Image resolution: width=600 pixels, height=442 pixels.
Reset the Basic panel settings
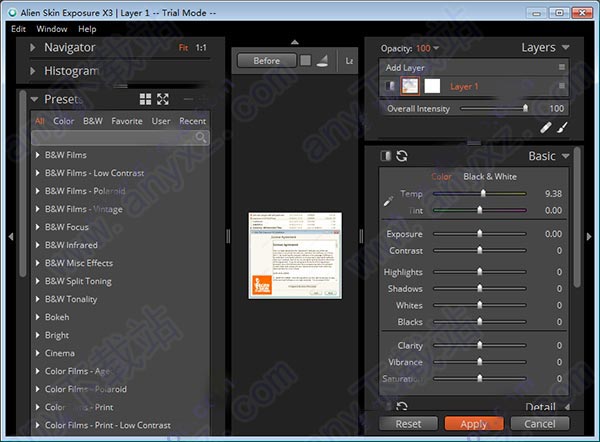point(401,156)
